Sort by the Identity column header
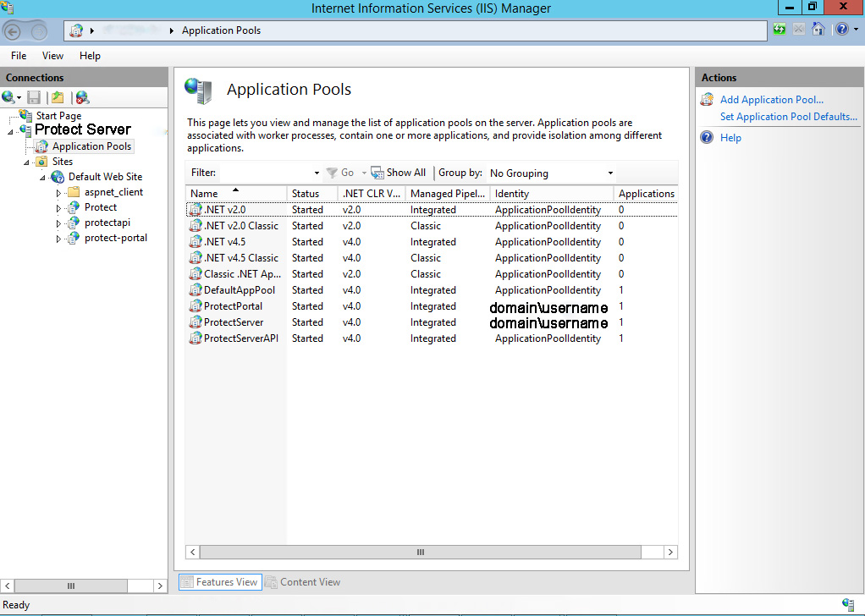865x616 pixels. coord(552,194)
